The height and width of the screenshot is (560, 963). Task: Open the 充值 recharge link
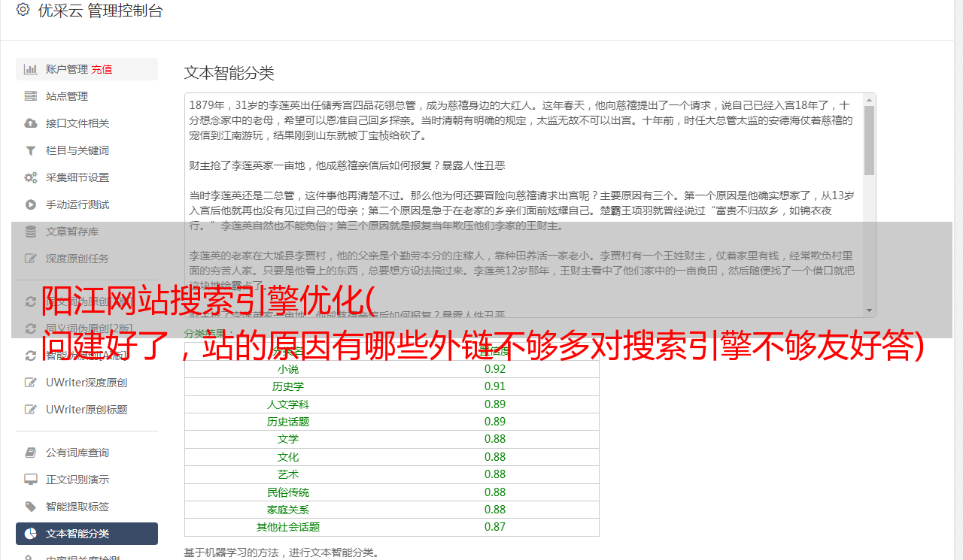102,69
